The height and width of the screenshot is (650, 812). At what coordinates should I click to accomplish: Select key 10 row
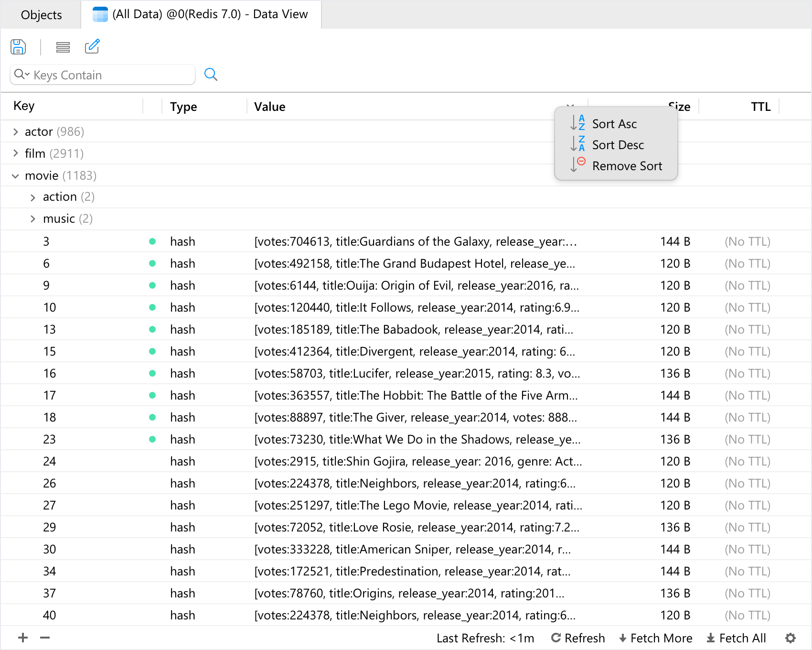pyautogui.click(x=406, y=307)
